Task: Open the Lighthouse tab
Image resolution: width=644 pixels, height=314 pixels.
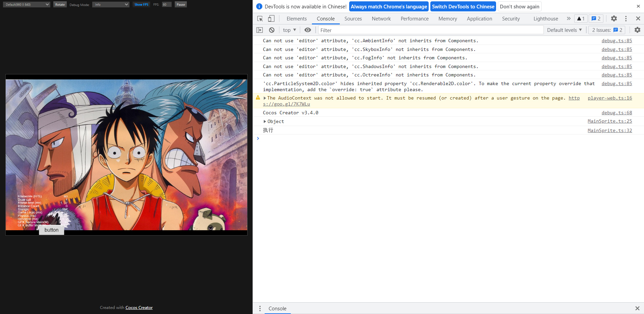Action: [546, 19]
